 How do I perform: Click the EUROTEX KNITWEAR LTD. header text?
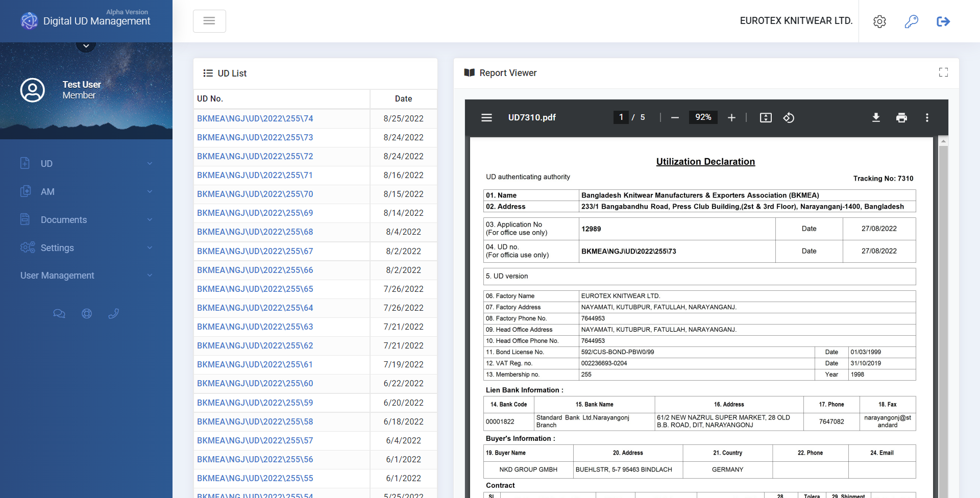click(796, 21)
